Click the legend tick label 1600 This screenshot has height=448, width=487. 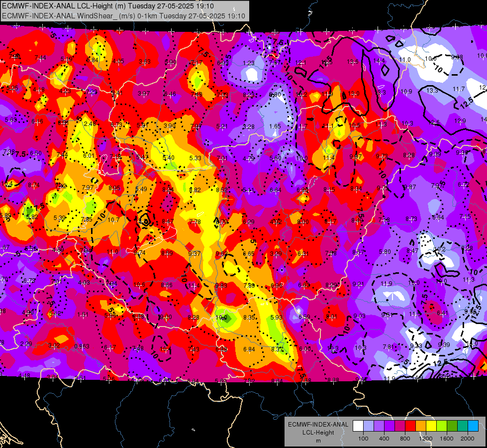coord(447,439)
